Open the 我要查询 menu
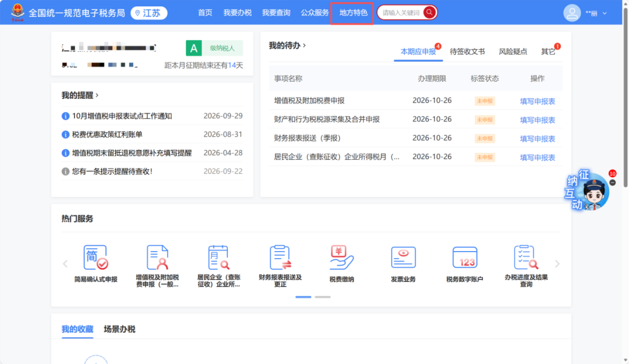The width and height of the screenshot is (629, 364). [276, 13]
